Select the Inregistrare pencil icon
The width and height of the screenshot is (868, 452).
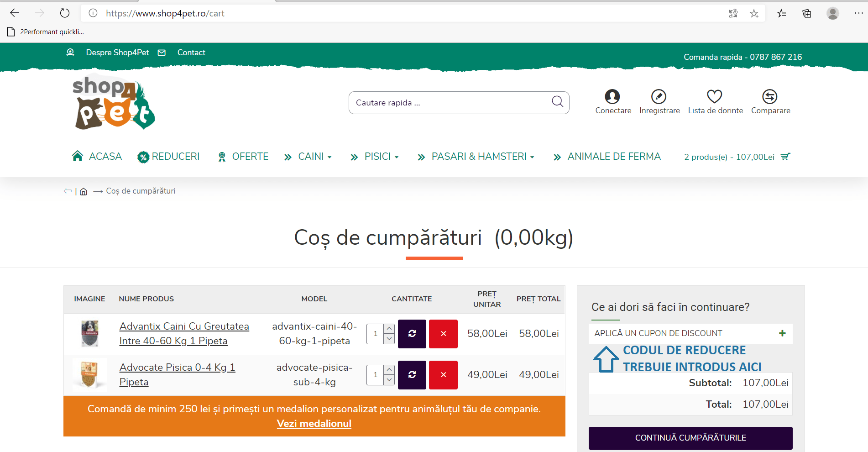659,97
